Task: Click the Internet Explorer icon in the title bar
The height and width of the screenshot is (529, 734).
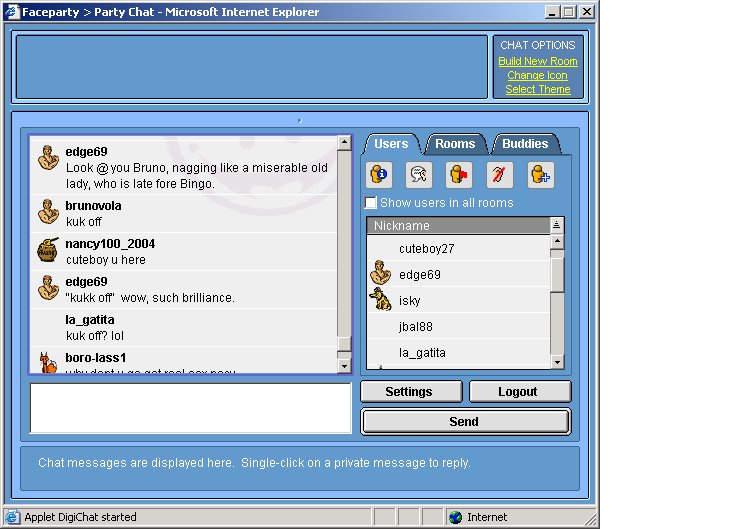Action: 12,12
